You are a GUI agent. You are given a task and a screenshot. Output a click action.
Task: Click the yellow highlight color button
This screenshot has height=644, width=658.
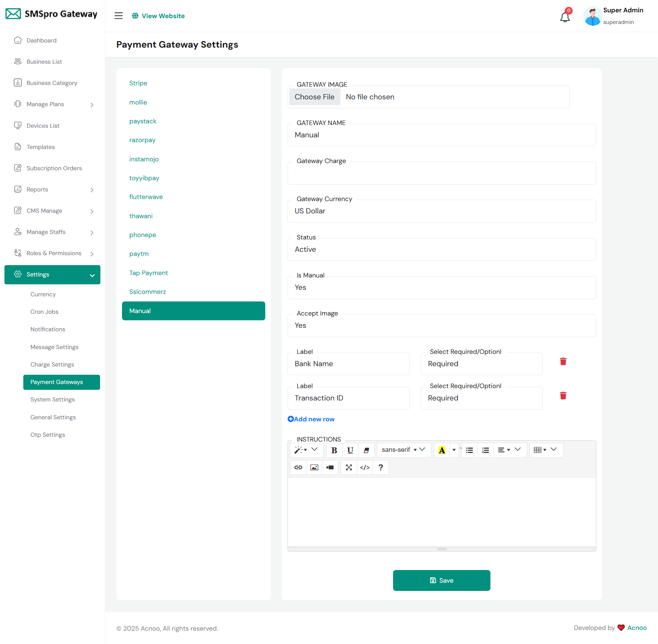coord(442,450)
